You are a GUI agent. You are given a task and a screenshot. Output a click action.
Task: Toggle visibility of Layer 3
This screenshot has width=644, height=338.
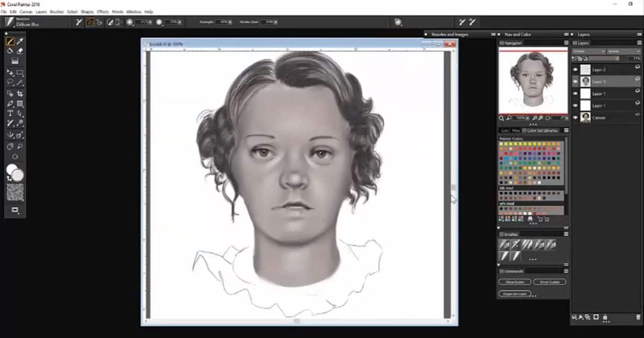coord(575,82)
